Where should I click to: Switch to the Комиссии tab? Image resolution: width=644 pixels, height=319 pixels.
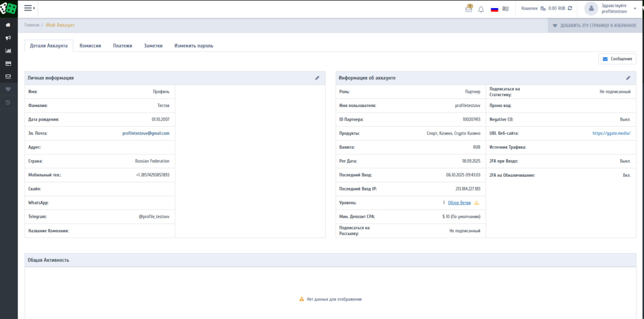pyautogui.click(x=90, y=46)
